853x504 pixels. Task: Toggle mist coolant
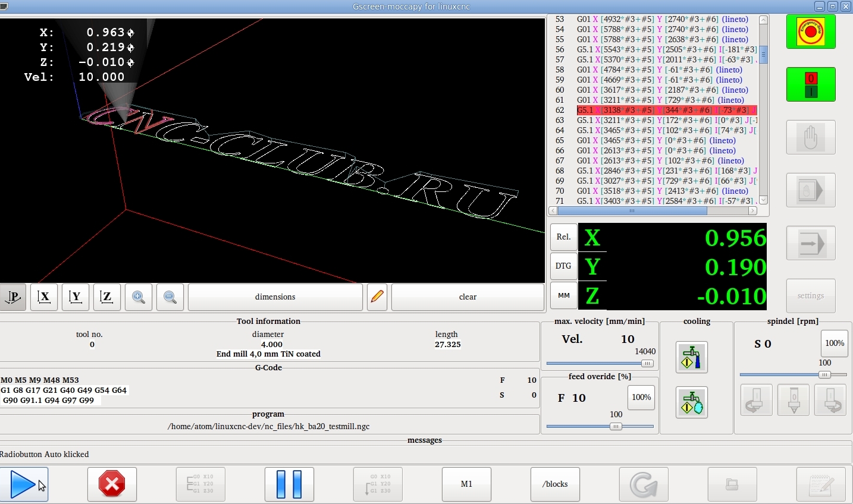point(692,402)
